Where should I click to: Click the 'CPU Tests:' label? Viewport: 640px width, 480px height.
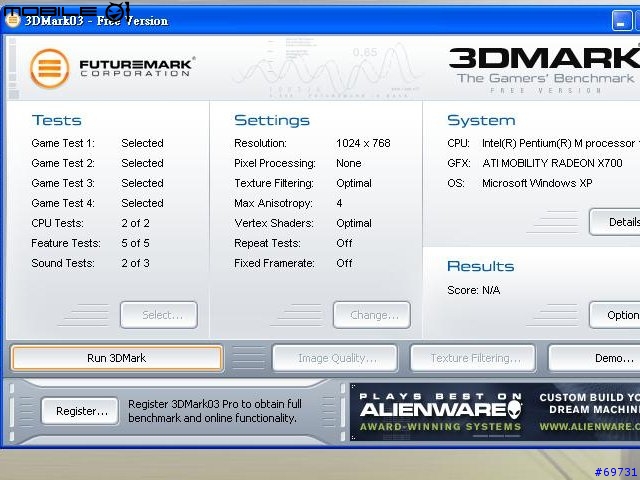[58, 223]
